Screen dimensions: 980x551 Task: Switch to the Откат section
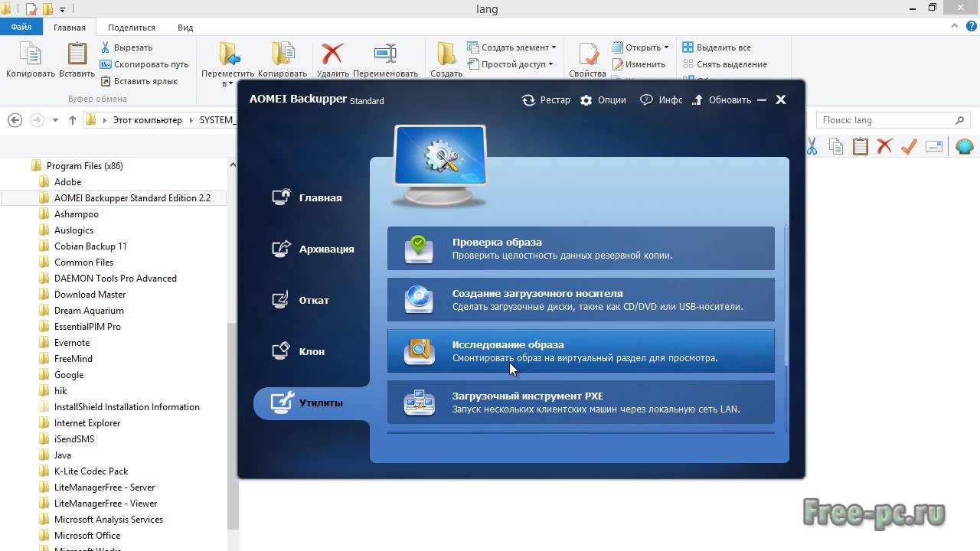click(300, 300)
